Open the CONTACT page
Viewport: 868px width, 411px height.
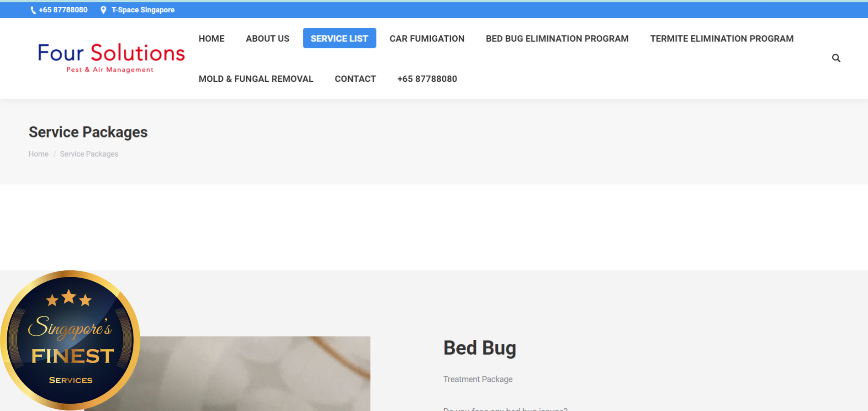[355, 79]
